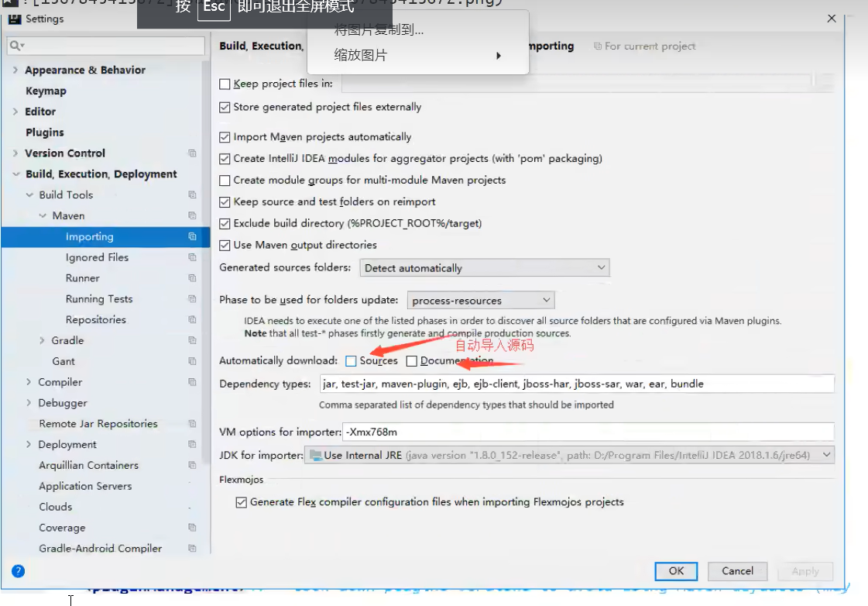
Task: Toggle Store generated project files externally
Action: click(225, 108)
